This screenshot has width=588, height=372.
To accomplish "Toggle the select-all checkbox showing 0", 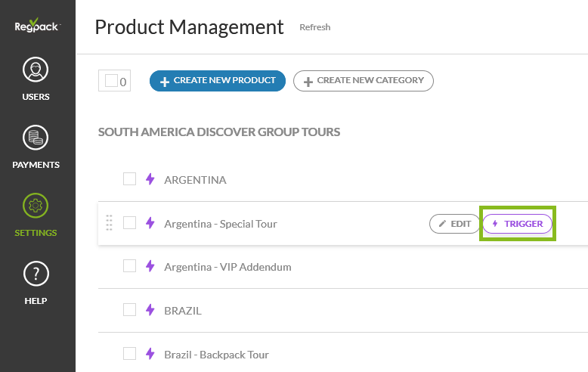I will pyautogui.click(x=111, y=81).
